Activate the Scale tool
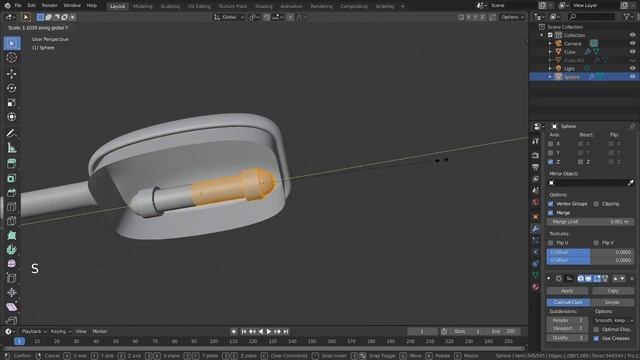Viewport: 640px width, 360px height. (x=11, y=102)
